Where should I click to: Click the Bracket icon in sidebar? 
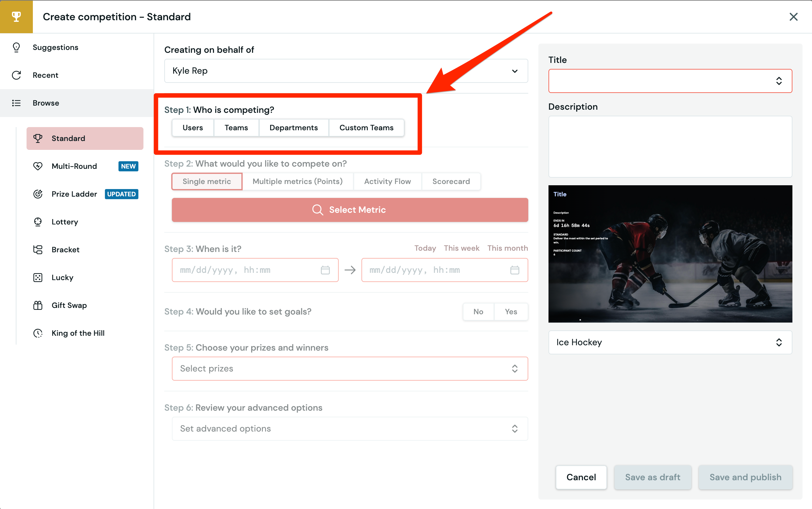[38, 249]
